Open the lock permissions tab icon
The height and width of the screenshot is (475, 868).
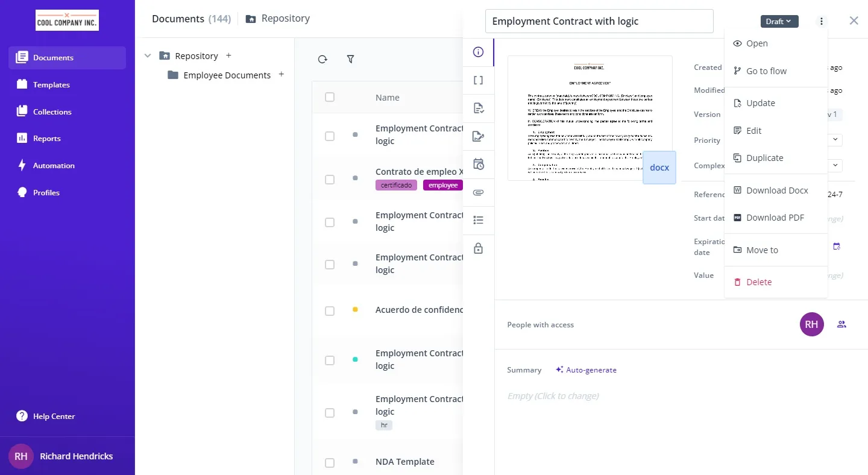pos(478,248)
